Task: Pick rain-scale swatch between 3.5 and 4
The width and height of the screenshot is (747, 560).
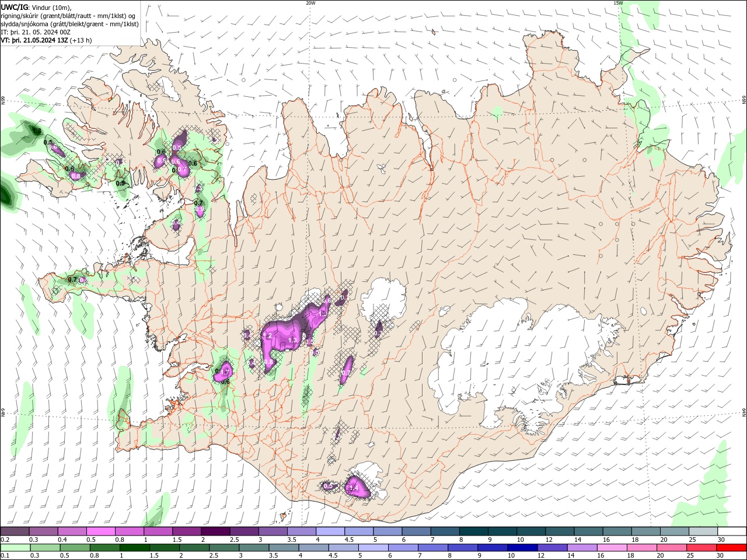Action: tap(284, 548)
